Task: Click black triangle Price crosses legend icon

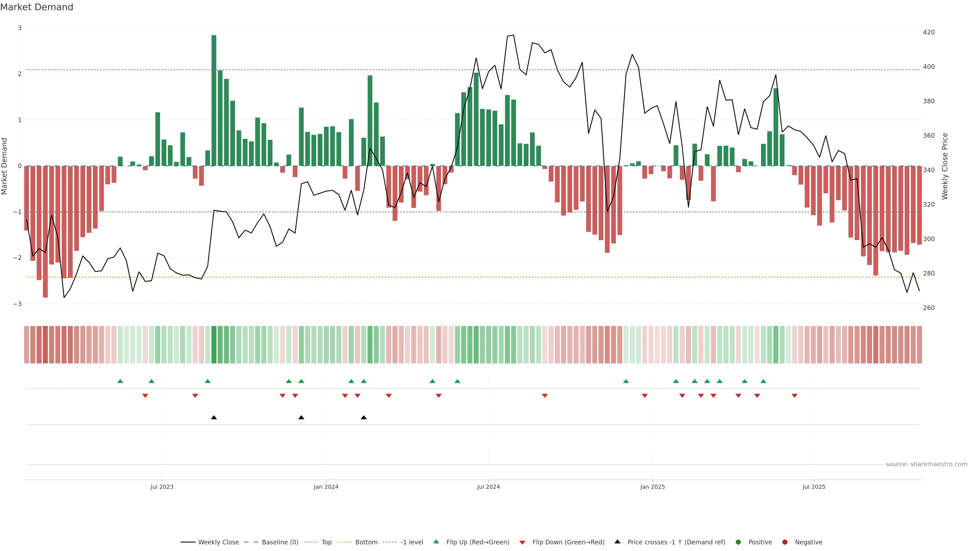Action: pyautogui.click(x=617, y=542)
